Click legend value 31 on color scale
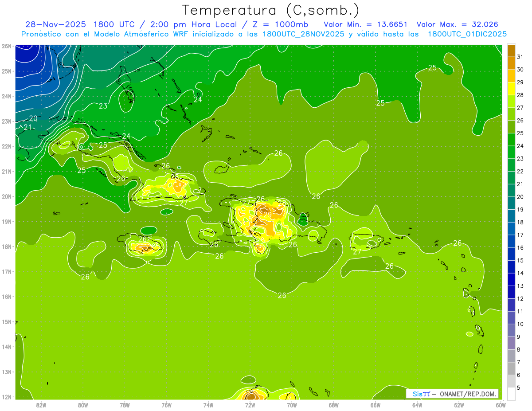 [x=520, y=57]
